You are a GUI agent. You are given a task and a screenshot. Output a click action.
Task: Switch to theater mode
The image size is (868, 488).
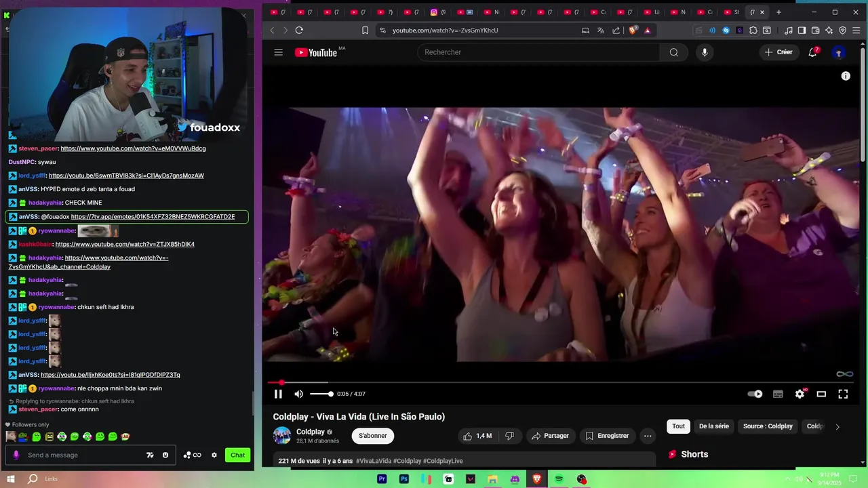click(821, 394)
